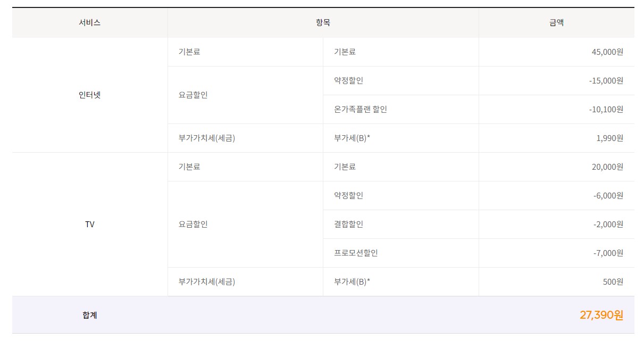The width and height of the screenshot is (644, 348).
Task: Click the -6,000원 discount amount
Action: (x=608, y=196)
